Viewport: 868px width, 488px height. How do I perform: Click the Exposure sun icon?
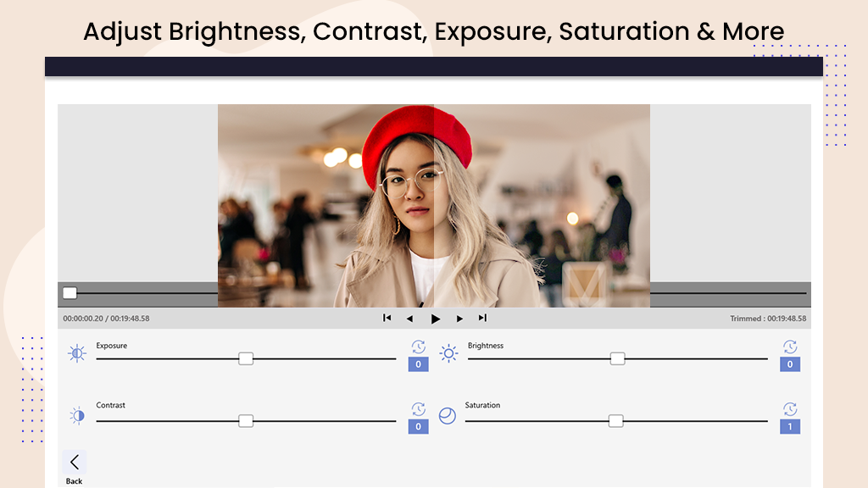tap(77, 353)
